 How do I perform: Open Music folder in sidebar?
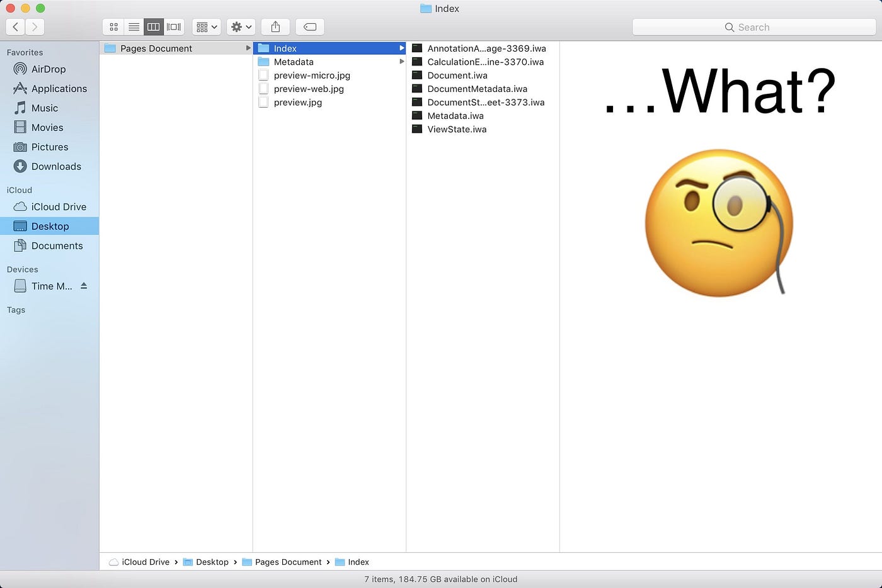coord(49,108)
